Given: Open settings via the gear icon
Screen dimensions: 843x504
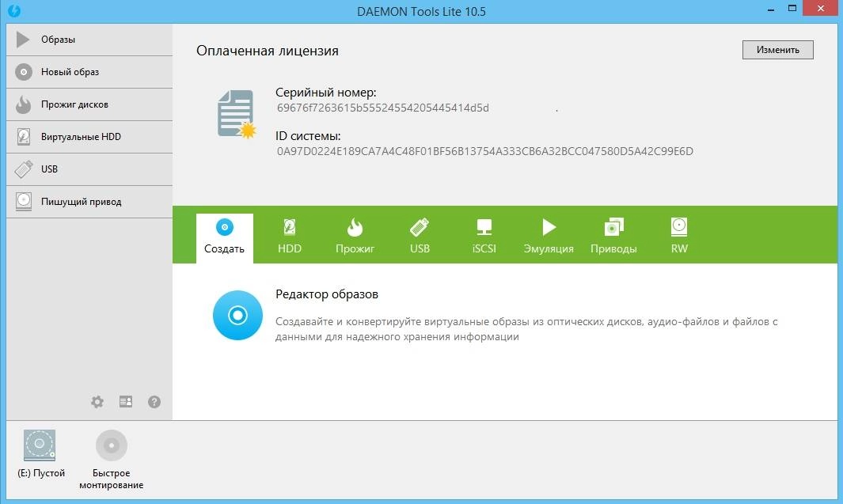Looking at the screenshot, I should pos(97,402).
